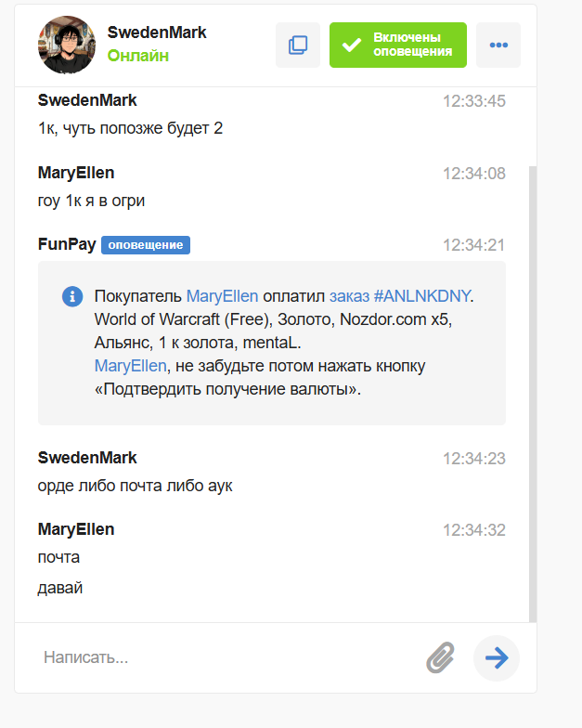The image size is (582, 728).
Task: Click the paperclip attach file icon
Action: tap(440, 657)
